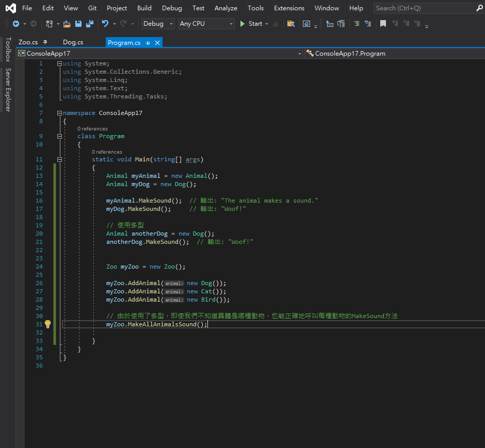
Task: Switch to the Dog.cs tab
Action: pos(73,42)
